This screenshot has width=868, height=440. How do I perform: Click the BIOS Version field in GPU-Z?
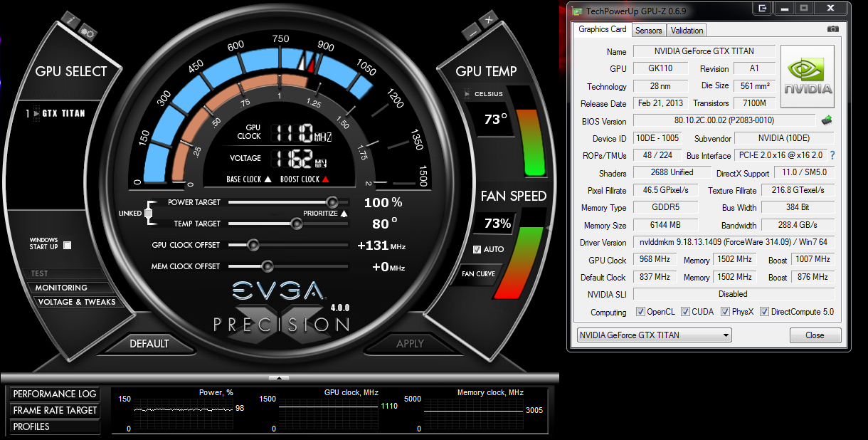click(724, 120)
